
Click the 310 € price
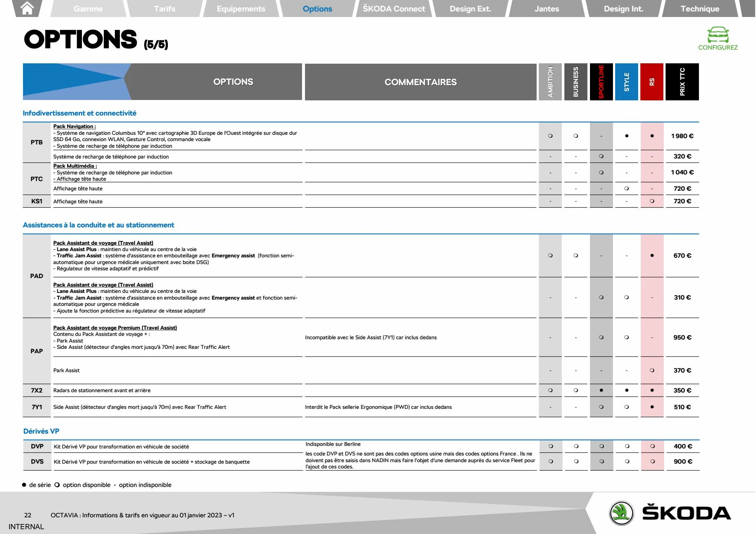[x=682, y=297]
